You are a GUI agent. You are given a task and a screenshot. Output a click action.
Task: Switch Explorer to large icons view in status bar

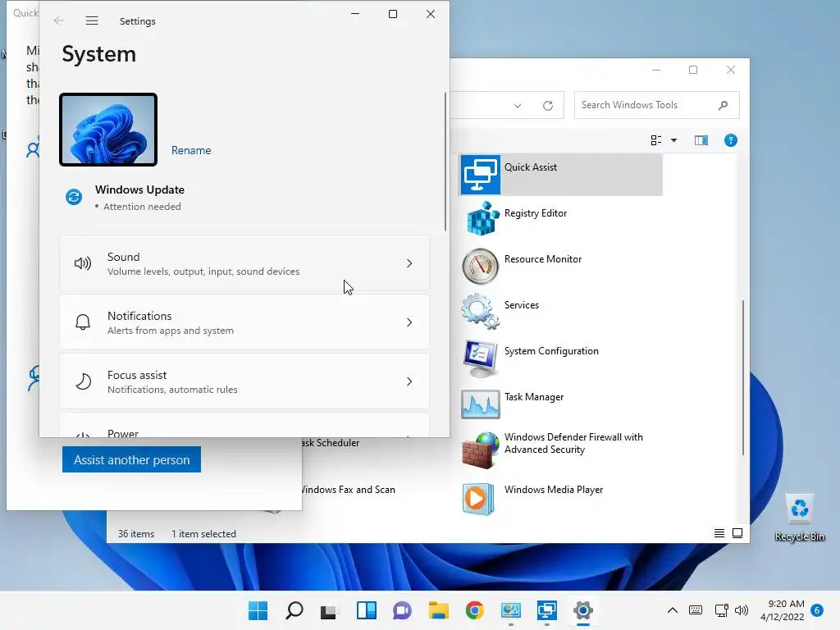(737, 533)
